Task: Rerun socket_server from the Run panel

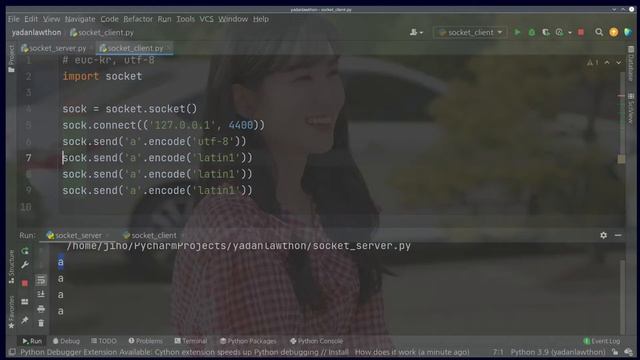Action: 25,251
